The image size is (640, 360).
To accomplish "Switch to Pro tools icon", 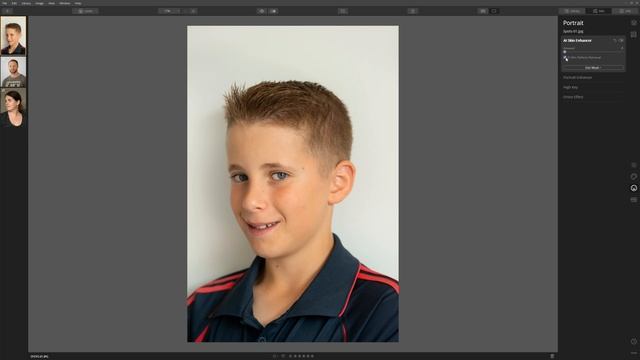I will [633, 200].
